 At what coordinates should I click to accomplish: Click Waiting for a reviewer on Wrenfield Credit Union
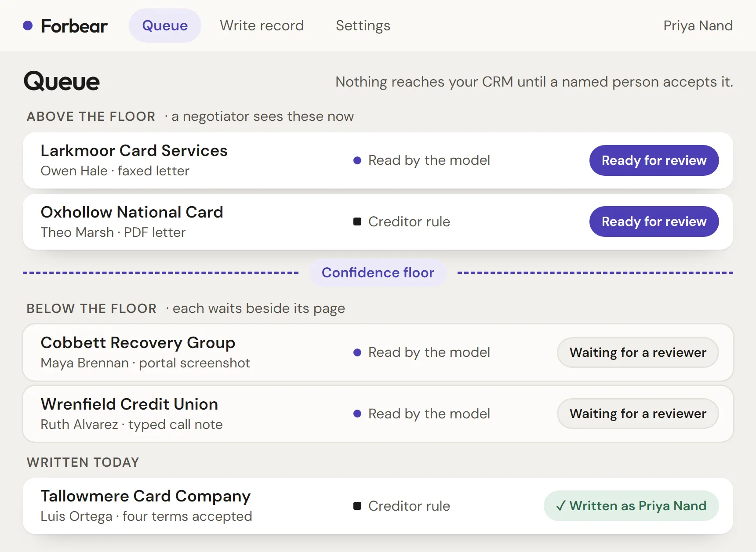(x=638, y=414)
